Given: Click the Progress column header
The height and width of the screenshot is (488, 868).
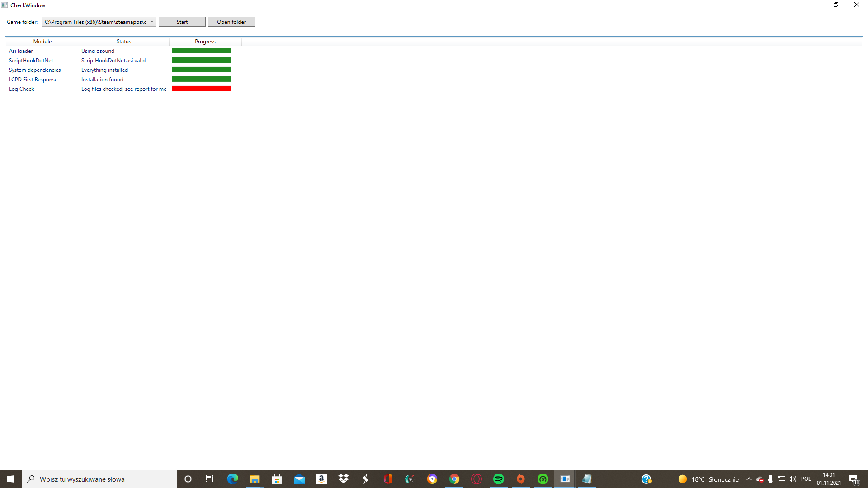Looking at the screenshot, I should click(x=205, y=41).
